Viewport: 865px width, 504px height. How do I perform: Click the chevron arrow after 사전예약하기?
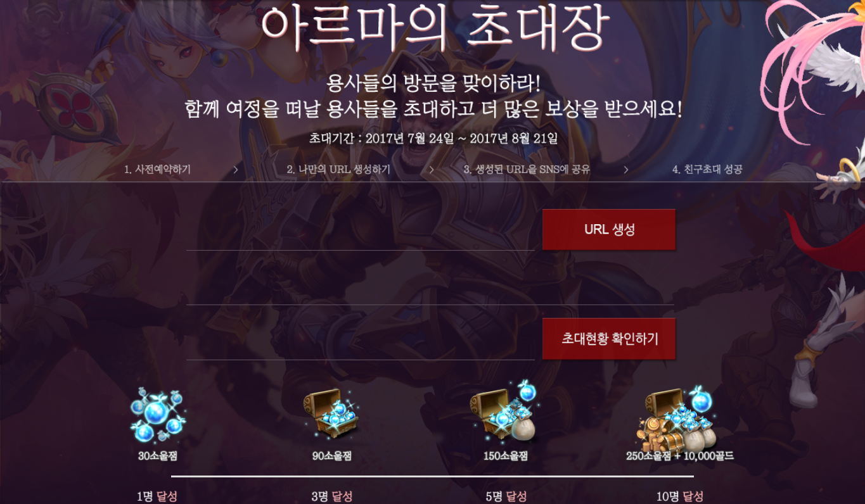[236, 170]
